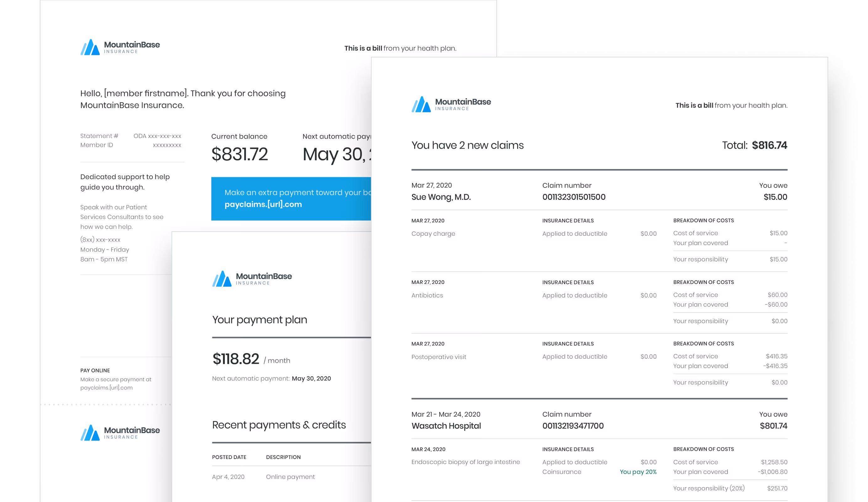The width and height of the screenshot is (868, 502).
Task: Click POSTED DATE column header
Action: tap(229, 457)
